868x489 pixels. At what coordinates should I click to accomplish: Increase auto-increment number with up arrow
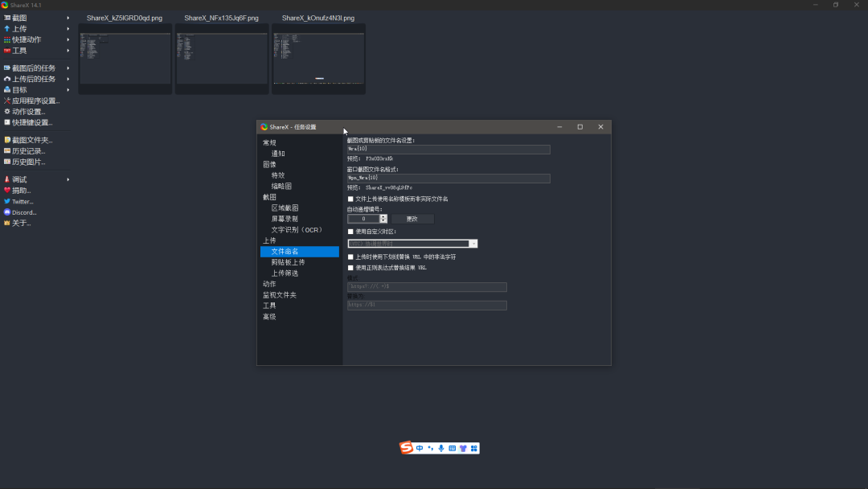click(x=383, y=216)
